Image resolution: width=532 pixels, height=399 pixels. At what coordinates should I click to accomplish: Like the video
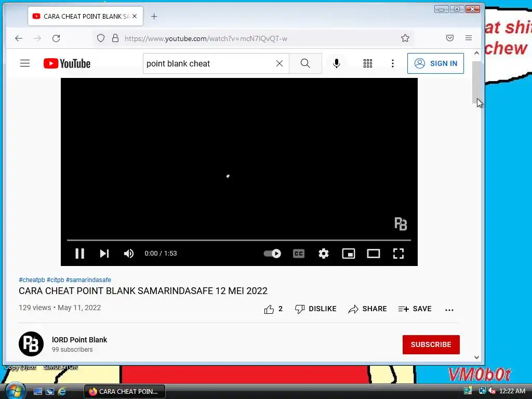tap(273, 309)
